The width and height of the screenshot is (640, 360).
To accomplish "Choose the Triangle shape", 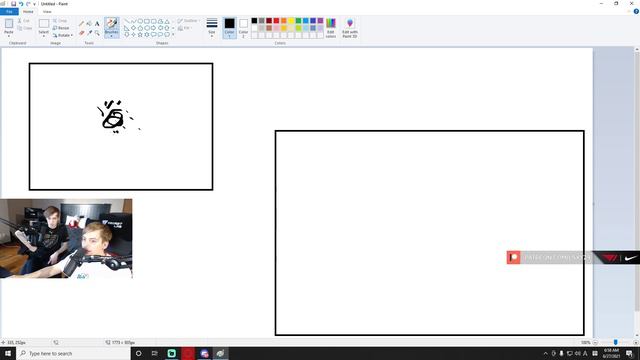I will coord(167,21).
